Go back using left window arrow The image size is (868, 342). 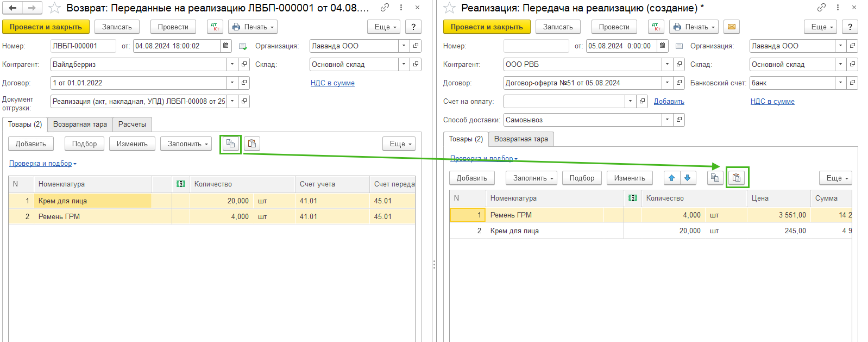point(12,8)
